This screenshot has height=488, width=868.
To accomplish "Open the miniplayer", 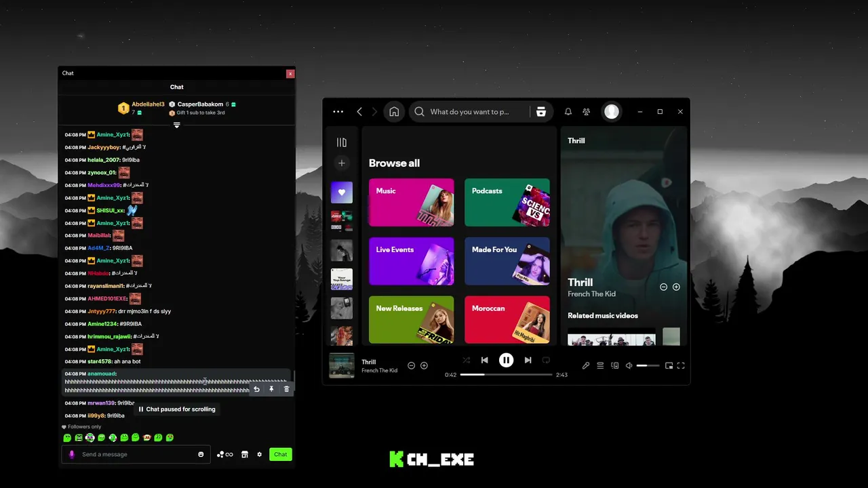I will [x=669, y=366].
